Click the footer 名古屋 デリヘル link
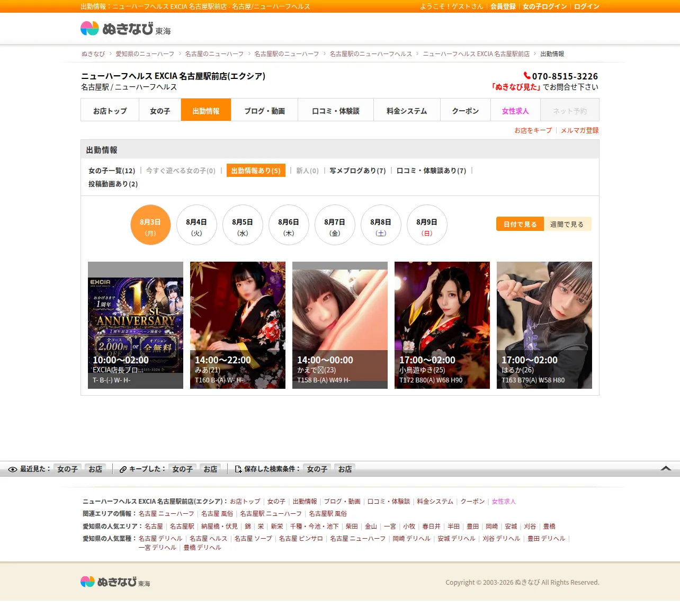 tap(160, 539)
